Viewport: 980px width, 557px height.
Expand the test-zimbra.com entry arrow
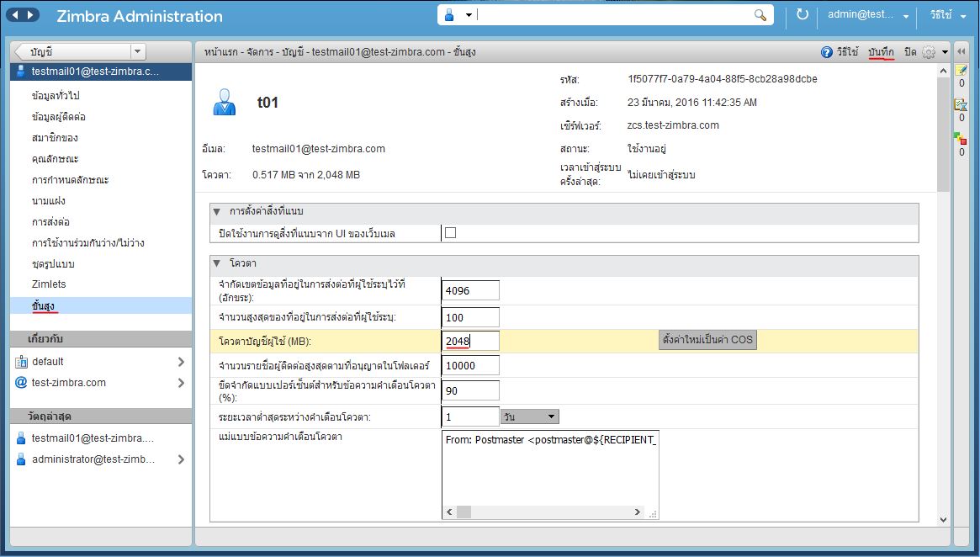coord(181,383)
